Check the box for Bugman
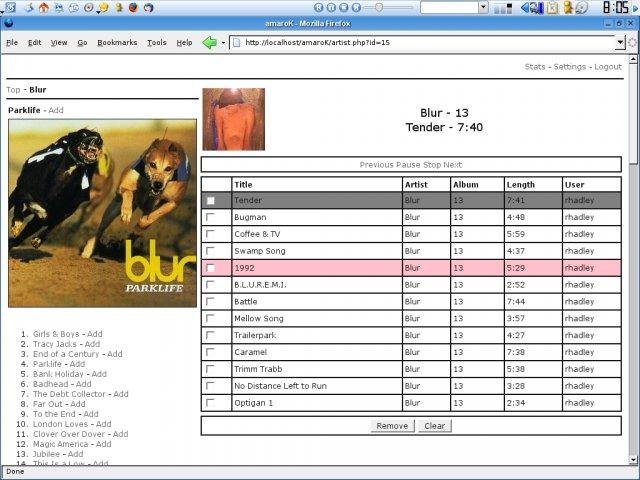The width and height of the screenshot is (640, 480). pyautogui.click(x=210, y=217)
